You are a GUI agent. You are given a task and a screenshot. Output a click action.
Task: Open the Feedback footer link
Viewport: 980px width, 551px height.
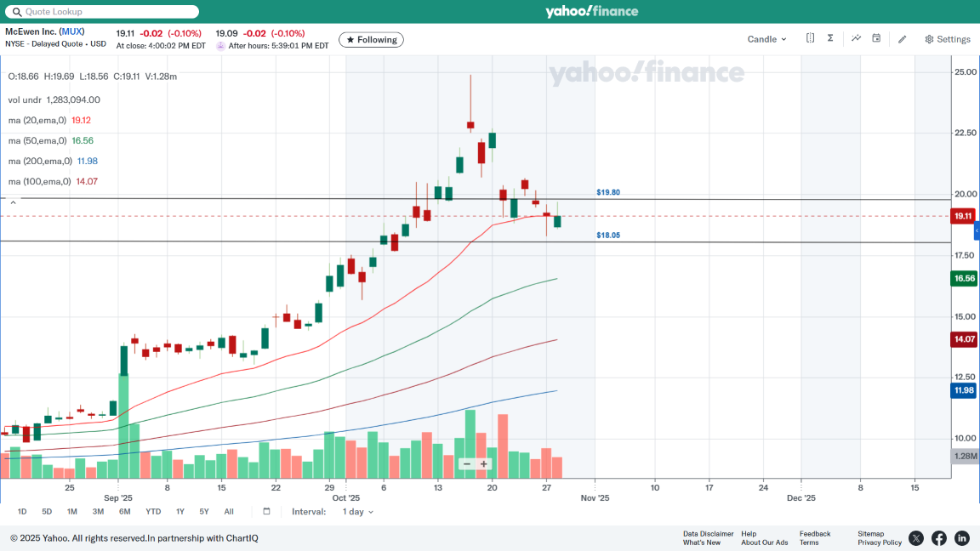815,533
